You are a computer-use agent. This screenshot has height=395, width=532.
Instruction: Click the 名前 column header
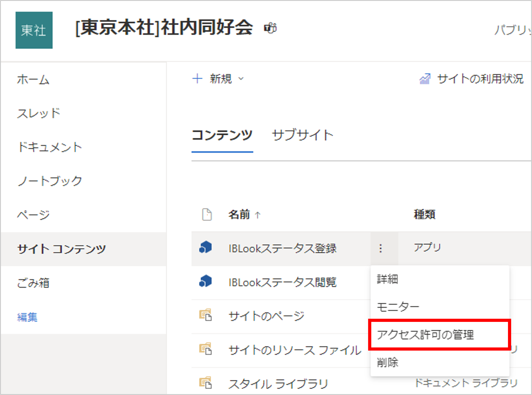click(x=239, y=214)
